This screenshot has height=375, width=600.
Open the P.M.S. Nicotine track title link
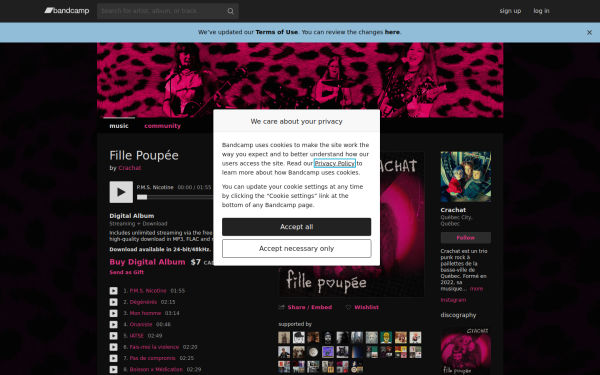[x=148, y=291]
